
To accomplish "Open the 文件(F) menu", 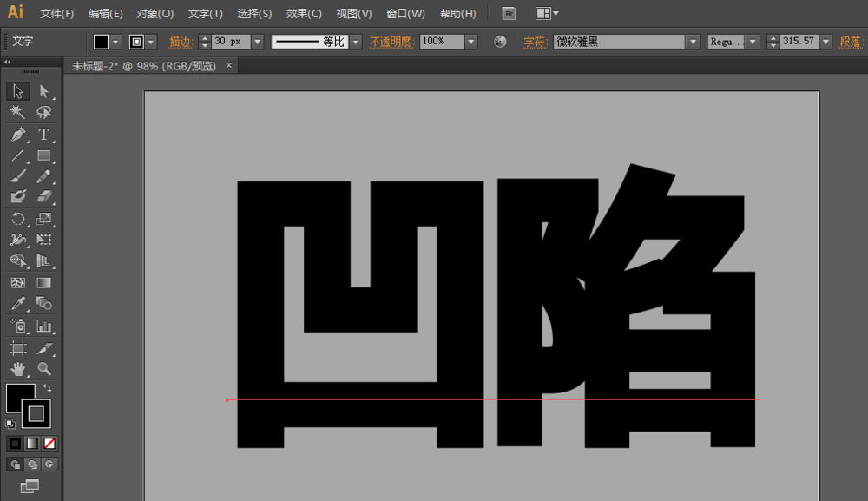I will [x=57, y=14].
